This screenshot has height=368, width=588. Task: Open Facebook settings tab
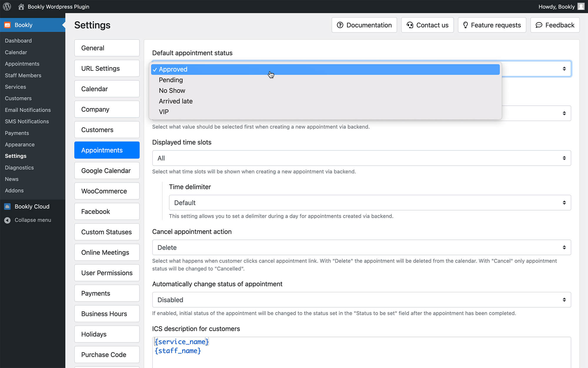coord(107,211)
